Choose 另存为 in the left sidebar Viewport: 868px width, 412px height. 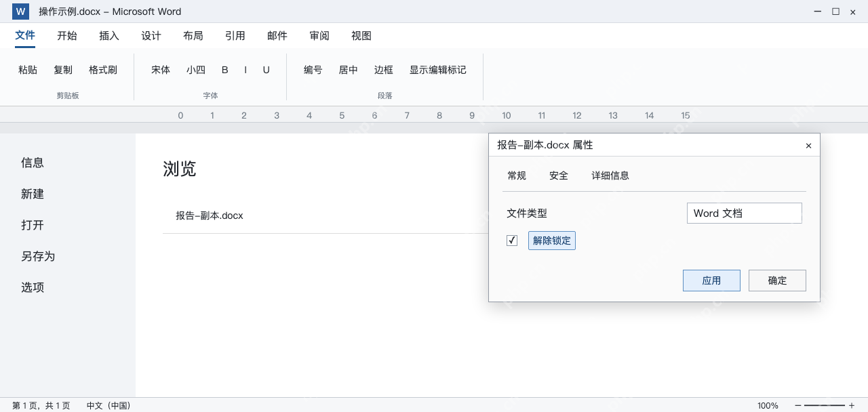(38, 256)
